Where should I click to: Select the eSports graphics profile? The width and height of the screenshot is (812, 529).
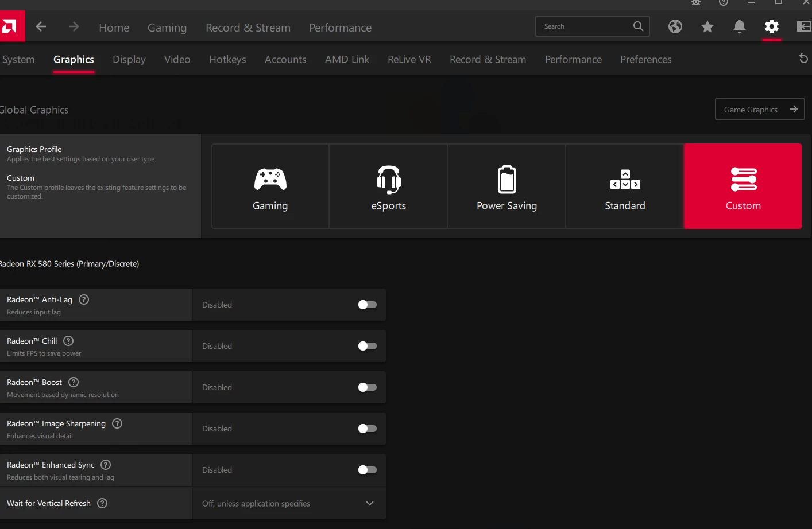(389, 186)
